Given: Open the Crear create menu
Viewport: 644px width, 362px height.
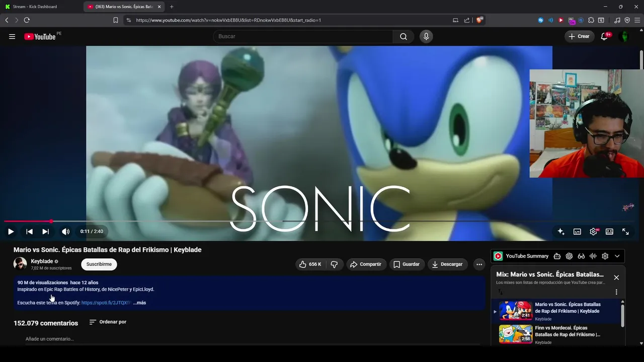Looking at the screenshot, I should tap(579, 36).
